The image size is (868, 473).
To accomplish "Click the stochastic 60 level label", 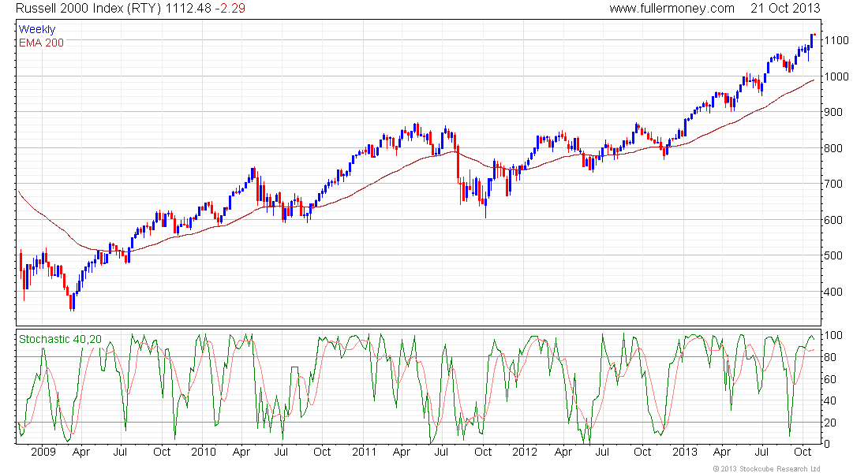I will 830,379.
